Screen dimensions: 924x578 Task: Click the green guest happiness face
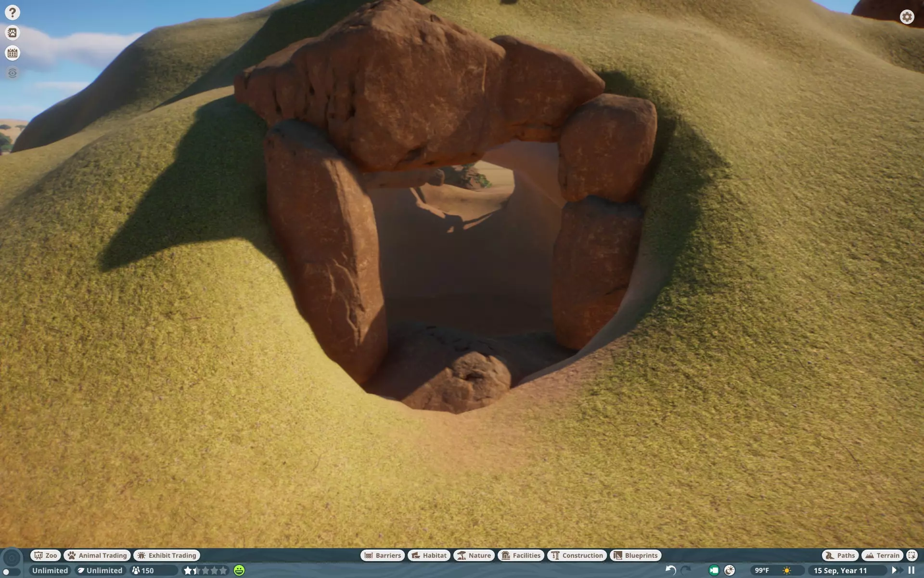tap(239, 570)
